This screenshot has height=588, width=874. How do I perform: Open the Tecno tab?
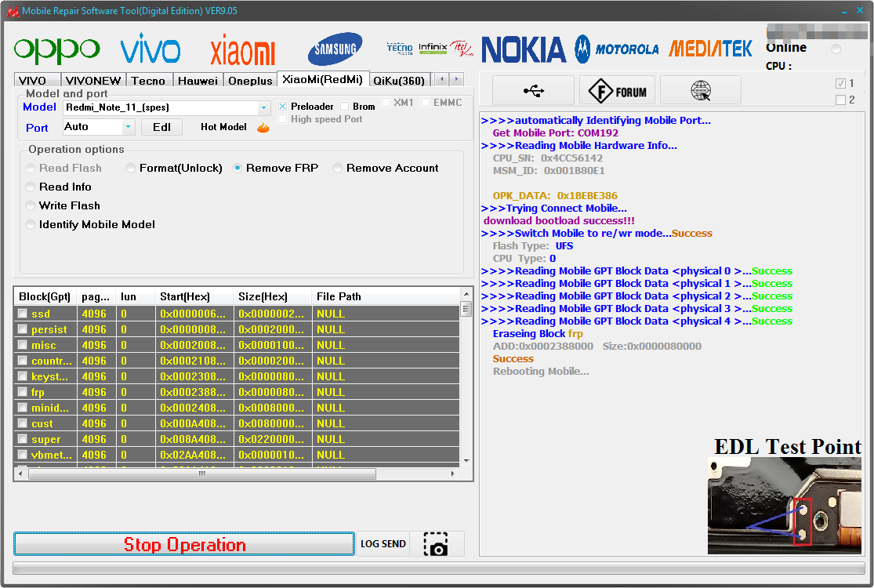coord(148,80)
